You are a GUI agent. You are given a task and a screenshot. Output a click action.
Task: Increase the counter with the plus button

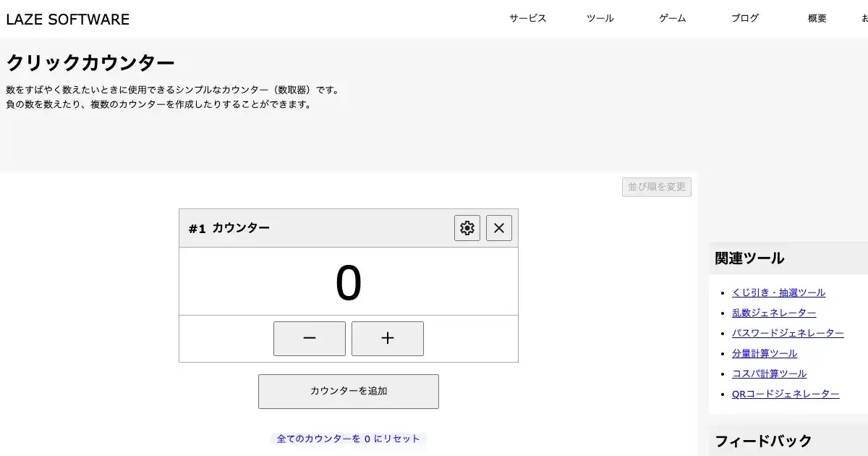388,339
